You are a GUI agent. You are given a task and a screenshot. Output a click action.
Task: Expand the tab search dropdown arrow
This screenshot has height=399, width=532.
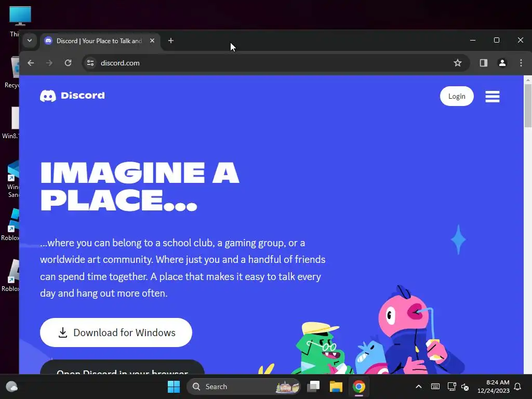click(x=30, y=41)
